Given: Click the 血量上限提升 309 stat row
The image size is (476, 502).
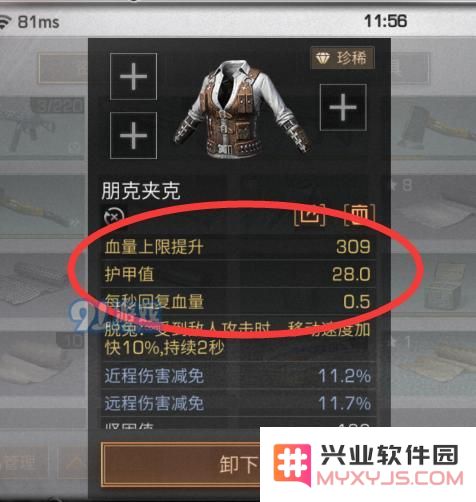Looking at the screenshot, I should pyautogui.click(x=238, y=247).
